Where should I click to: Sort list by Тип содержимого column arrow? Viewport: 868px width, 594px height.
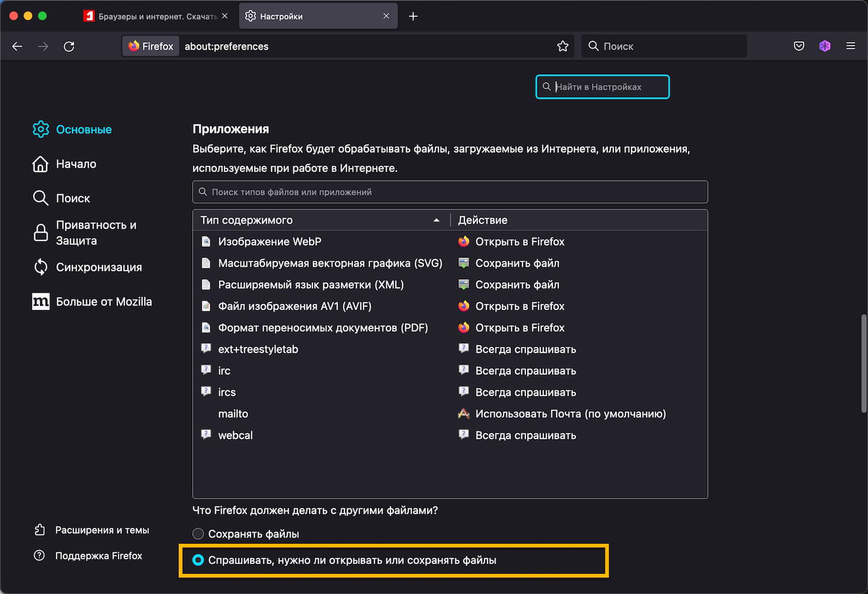[436, 220]
